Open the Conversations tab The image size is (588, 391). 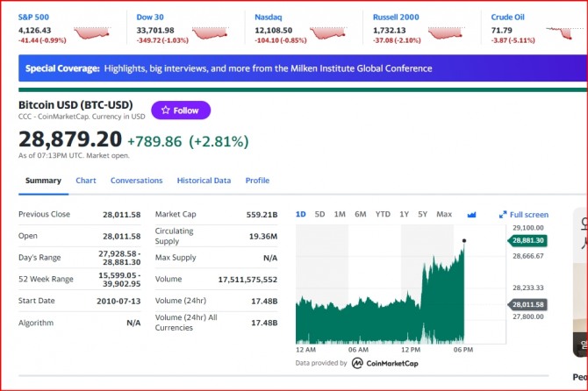[x=137, y=181]
